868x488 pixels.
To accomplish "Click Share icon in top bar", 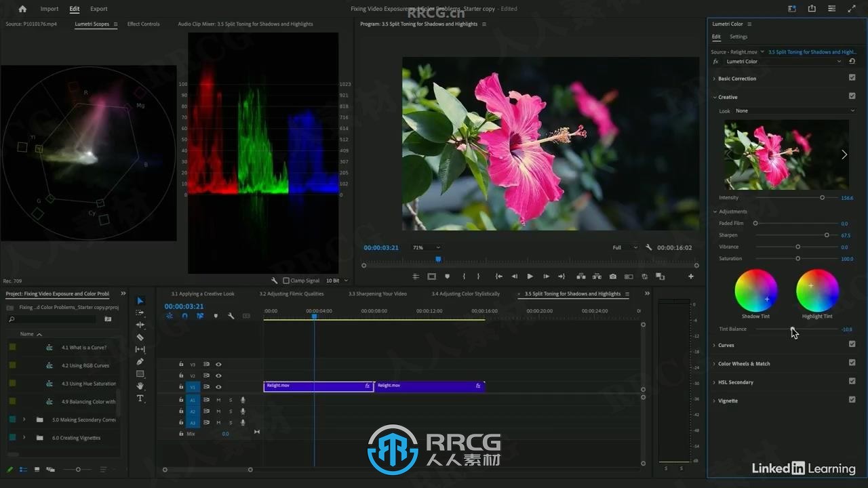I will (812, 9).
